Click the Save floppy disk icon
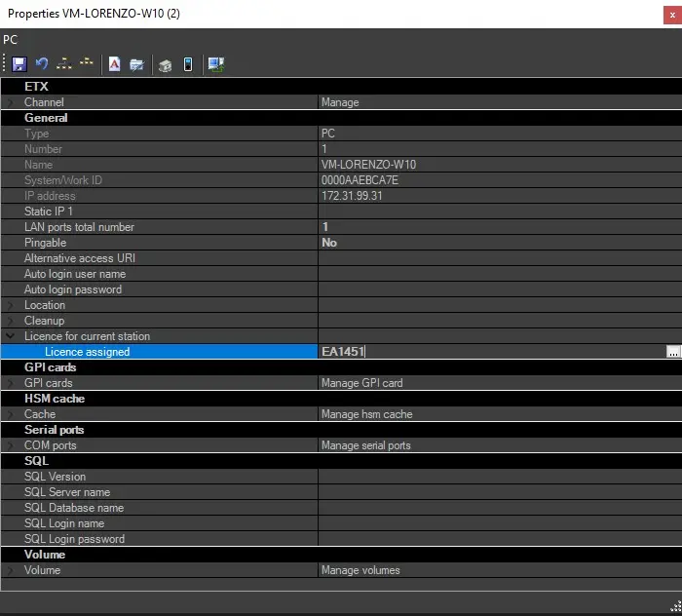Viewport: 682px width, 616px height. click(x=19, y=64)
